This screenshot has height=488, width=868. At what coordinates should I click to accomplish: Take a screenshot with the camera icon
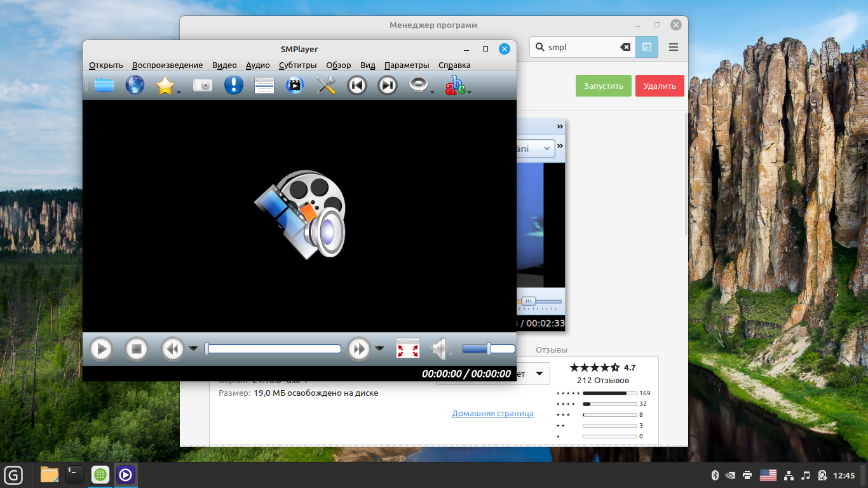click(x=202, y=85)
